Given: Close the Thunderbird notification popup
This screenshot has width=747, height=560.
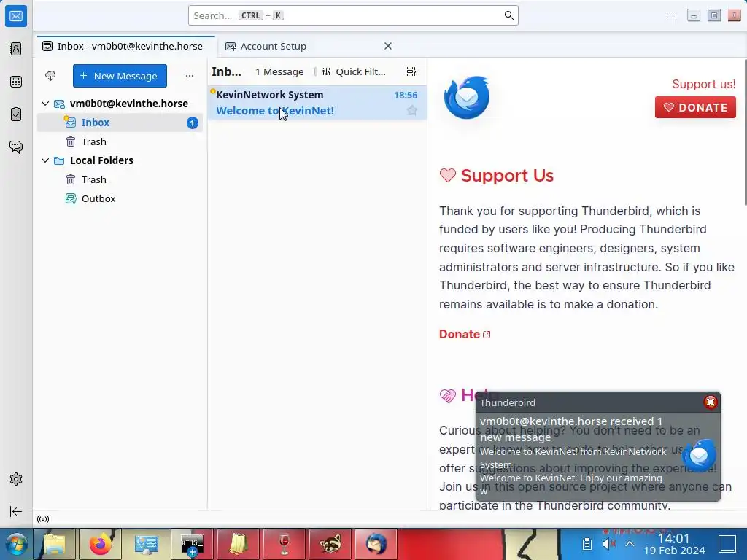Looking at the screenshot, I should pyautogui.click(x=711, y=402).
